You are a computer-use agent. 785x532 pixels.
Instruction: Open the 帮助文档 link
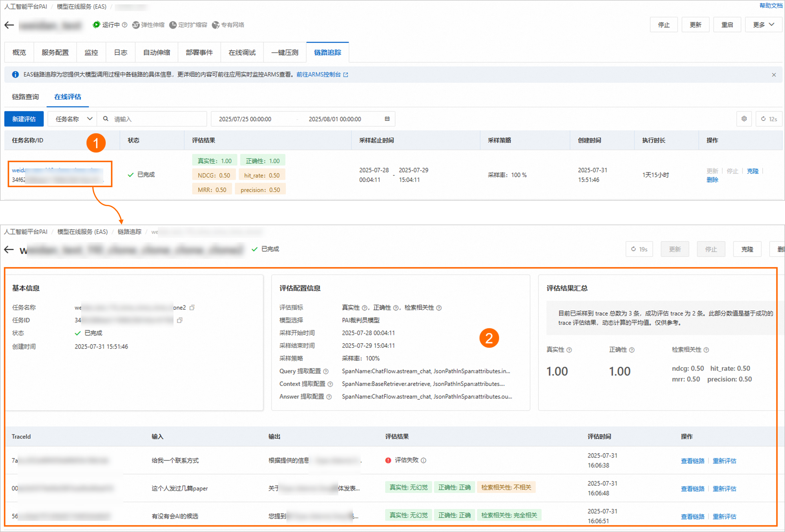click(x=771, y=5)
